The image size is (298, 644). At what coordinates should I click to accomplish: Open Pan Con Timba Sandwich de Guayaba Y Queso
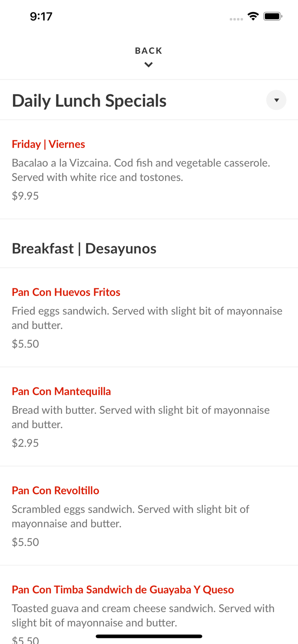click(123, 589)
